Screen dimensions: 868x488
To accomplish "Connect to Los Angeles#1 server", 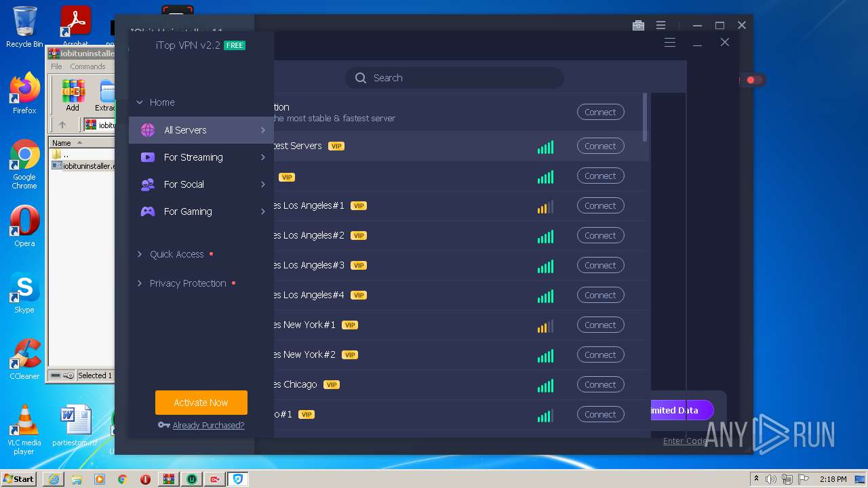I will pyautogui.click(x=600, y=206).
